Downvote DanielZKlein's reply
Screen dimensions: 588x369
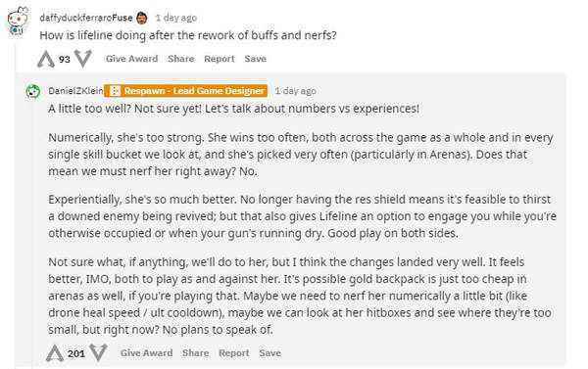(x=98, y=353)
